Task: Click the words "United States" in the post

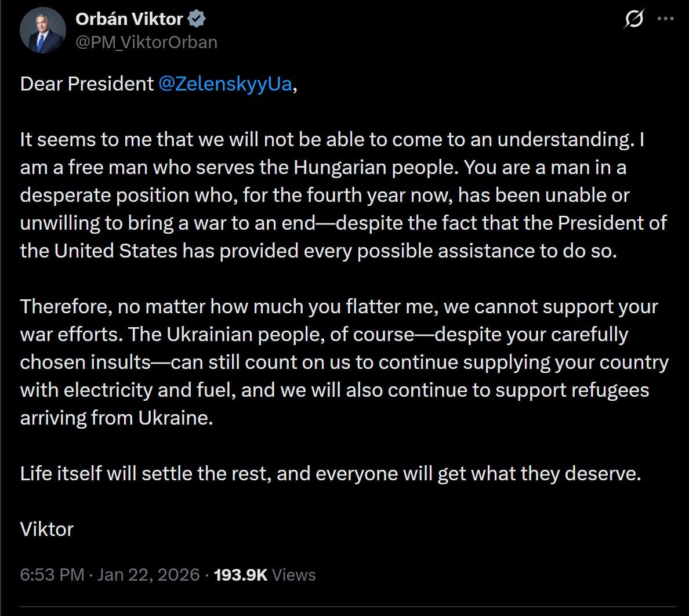Action: [x=116, y=251]
